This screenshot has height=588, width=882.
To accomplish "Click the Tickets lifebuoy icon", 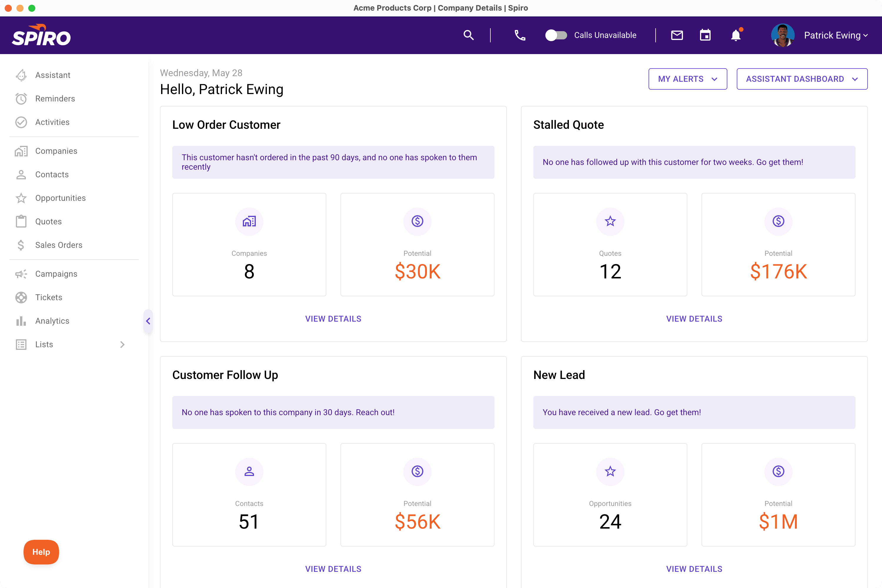I will 21,297.
